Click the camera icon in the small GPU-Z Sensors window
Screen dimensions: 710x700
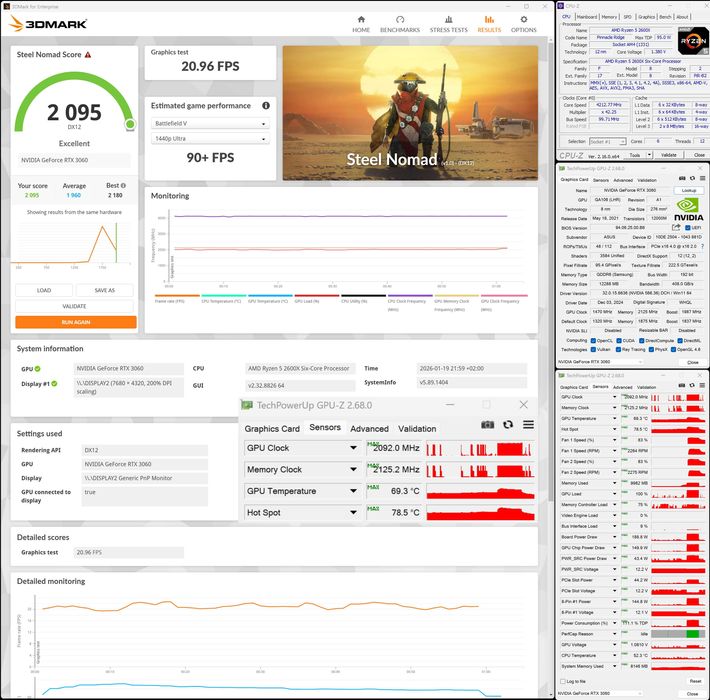coord(682,385)
